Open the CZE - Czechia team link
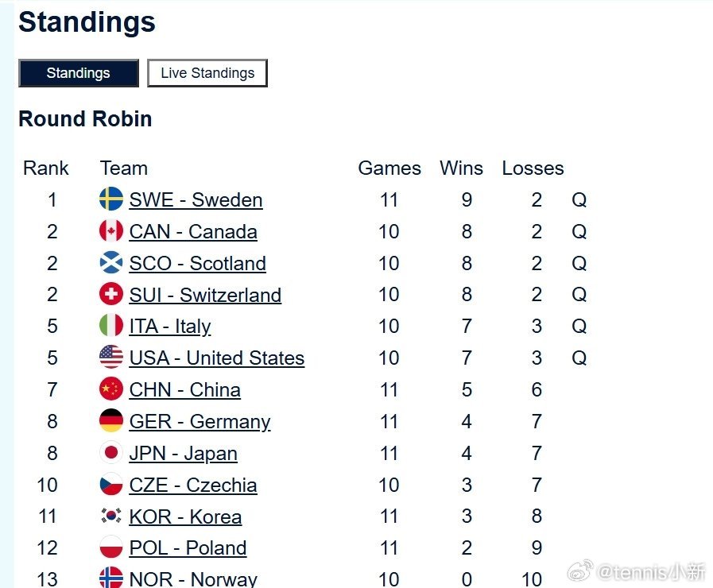This screenshot has height=588, width=713. pos(193,485)
